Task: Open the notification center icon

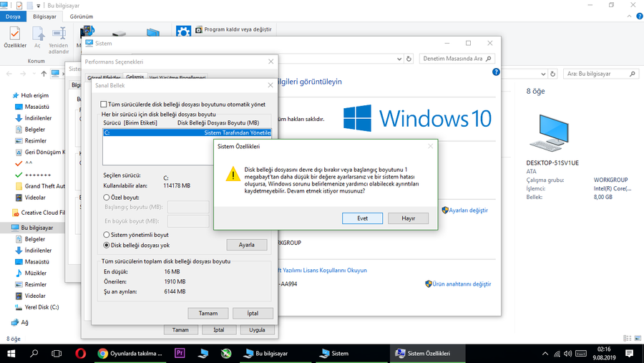Action: (630, 353)
